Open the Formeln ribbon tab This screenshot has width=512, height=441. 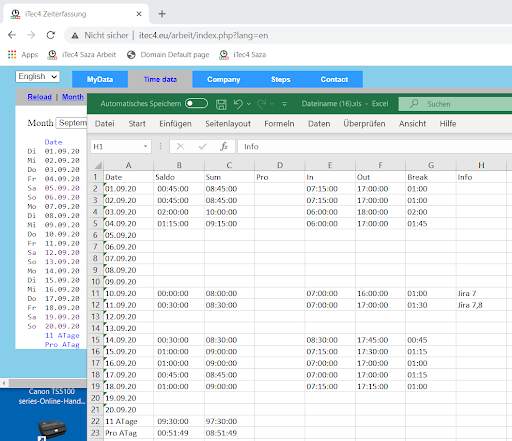(x=279, y=124)
